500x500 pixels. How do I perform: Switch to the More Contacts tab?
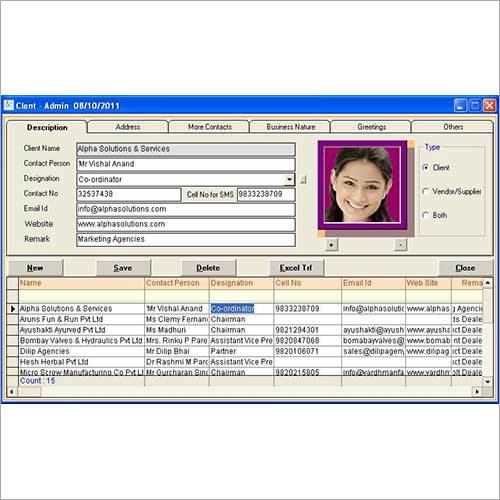209,127
